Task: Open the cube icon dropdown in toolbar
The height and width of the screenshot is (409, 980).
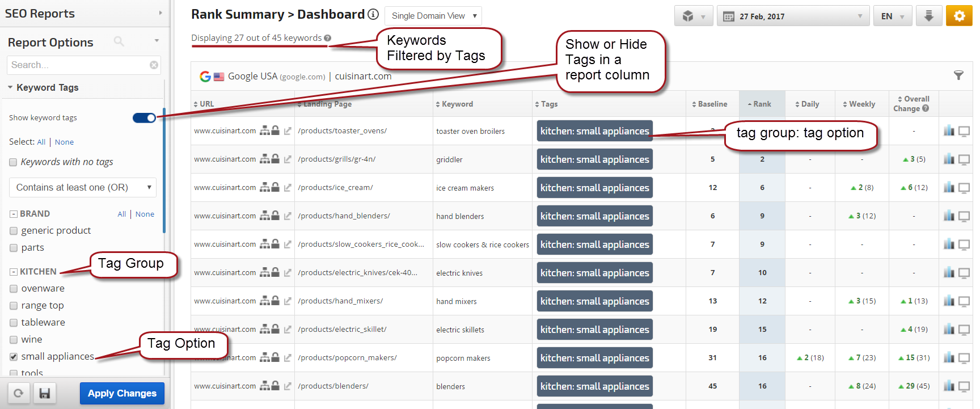Action: coord(694,16)
